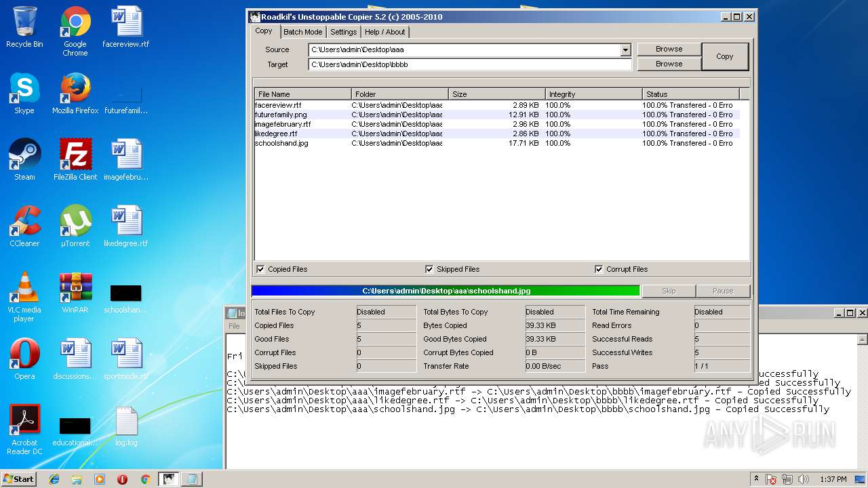The height and width of the screenshot is (488, 868).
Task: Sort by Integrity column header
Action: (x=593, y=94)
